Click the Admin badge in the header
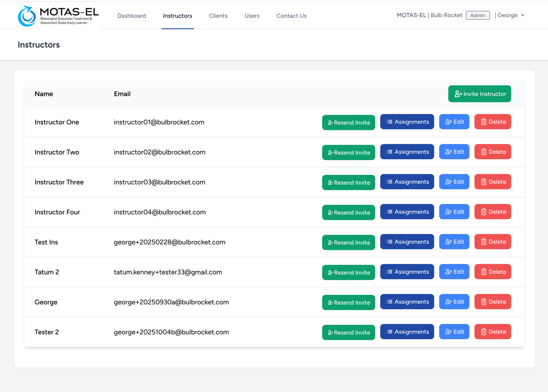548x392 pixels. pyautogui.click(x=478, y=15)
